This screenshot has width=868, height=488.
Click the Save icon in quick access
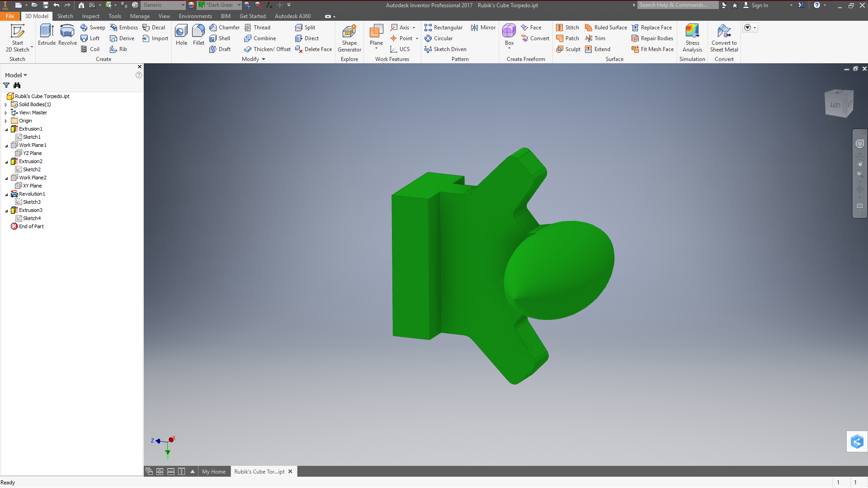coord(45,5)
